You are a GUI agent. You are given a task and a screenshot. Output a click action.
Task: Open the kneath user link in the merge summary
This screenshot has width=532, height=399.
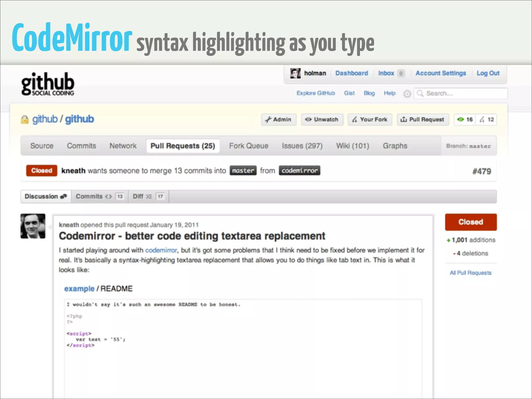point(73,171)
